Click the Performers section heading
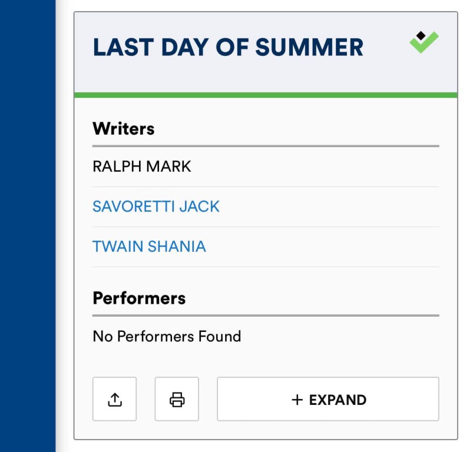 [139, 298]
